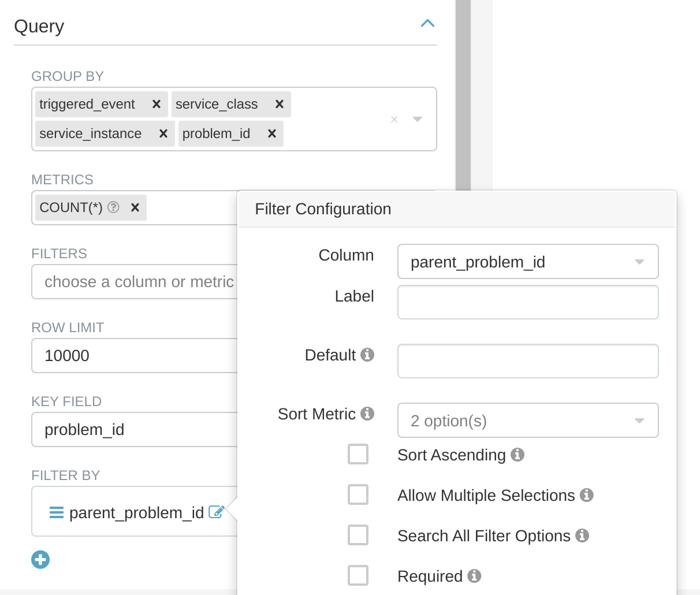Collapse the Query section
The height and width of the screenshot is (595, 700).
[427, 23]
